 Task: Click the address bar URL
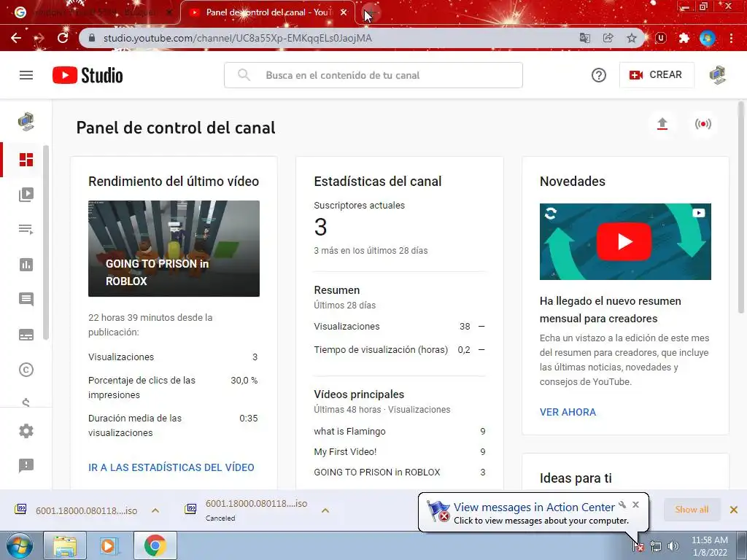238,38
